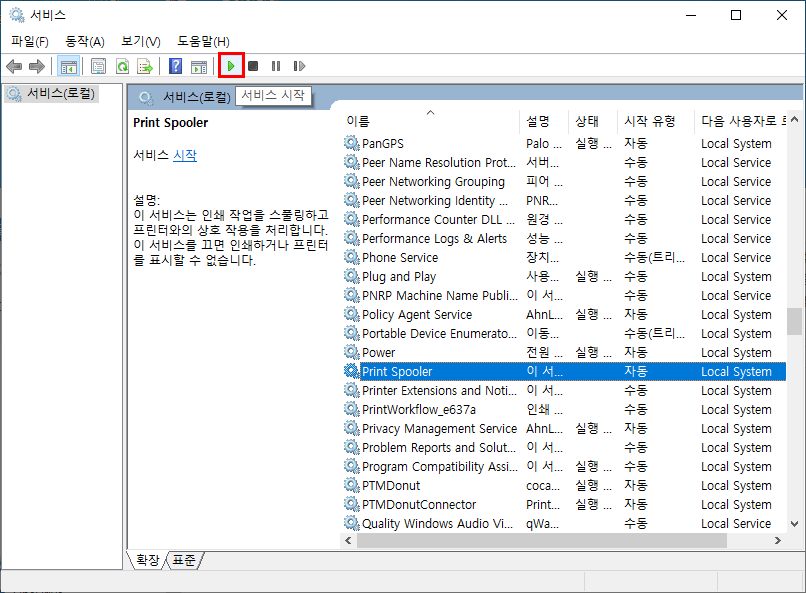Open the Properties toolbar icon
806x593 pixels.
98,66
